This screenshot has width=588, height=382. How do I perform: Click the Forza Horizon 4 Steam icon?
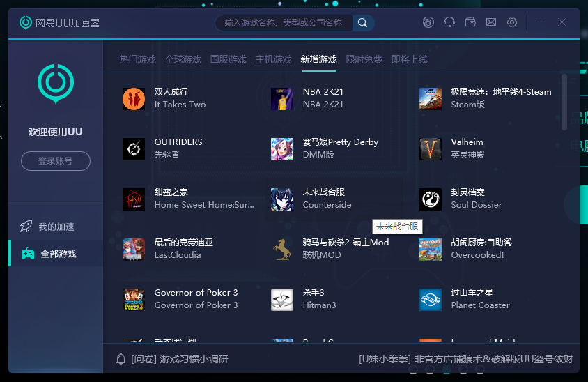pos(430,99)
